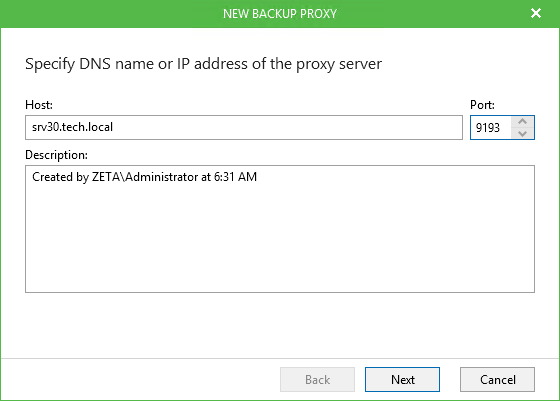Close the New Backup Proxy dialog
The image size is (560, 401).
(x=536, y=14)
